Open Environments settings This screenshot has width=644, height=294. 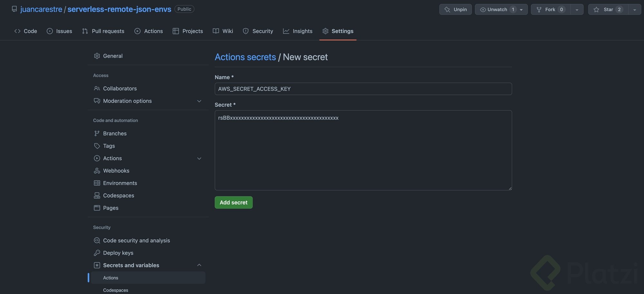[x=148, y=183]
